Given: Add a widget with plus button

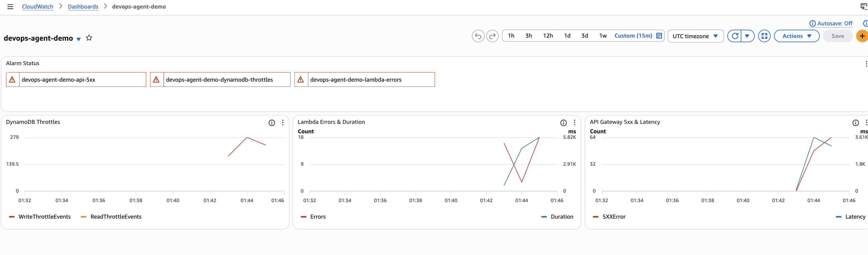Looking at the screenshot, I should [862, 36].
